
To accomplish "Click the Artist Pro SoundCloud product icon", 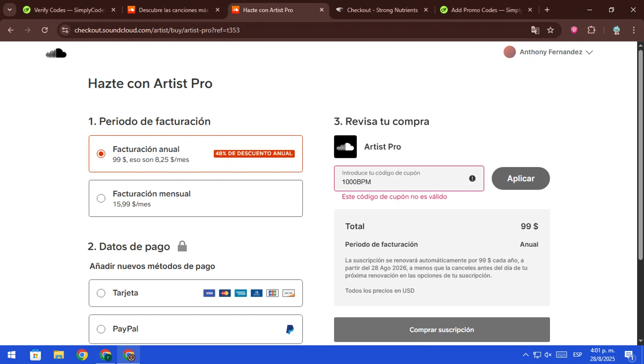I will tap(345, 147).
